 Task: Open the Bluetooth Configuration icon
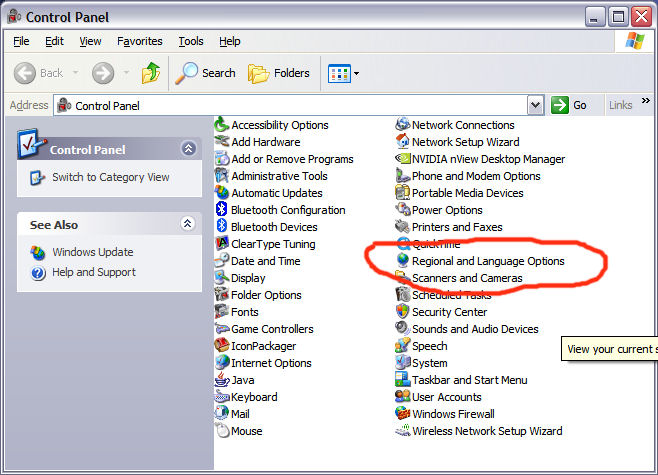[x=221, y=210]
